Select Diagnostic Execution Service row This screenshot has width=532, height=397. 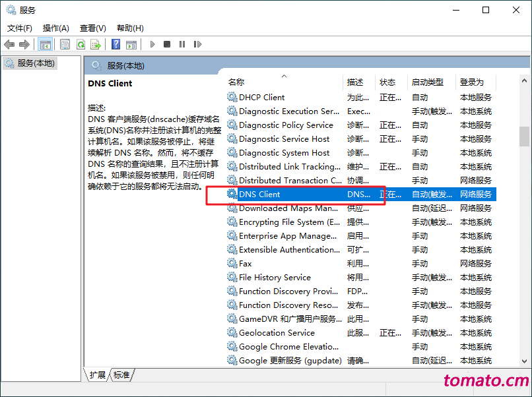(361, 111)
